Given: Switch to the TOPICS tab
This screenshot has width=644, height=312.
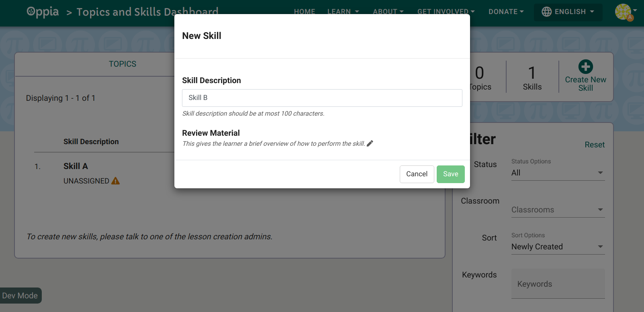Looking at the screenshot, I should (123, 64).
